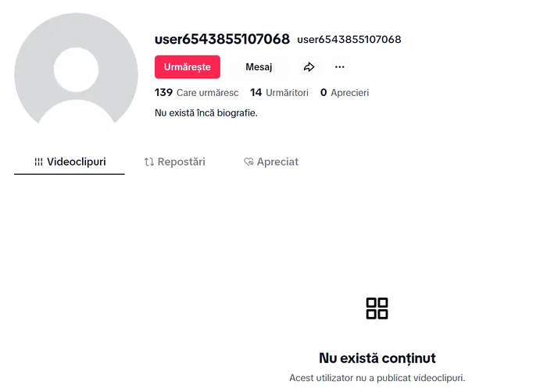Click the 'Nu există conținut' heading

(377, 358)
